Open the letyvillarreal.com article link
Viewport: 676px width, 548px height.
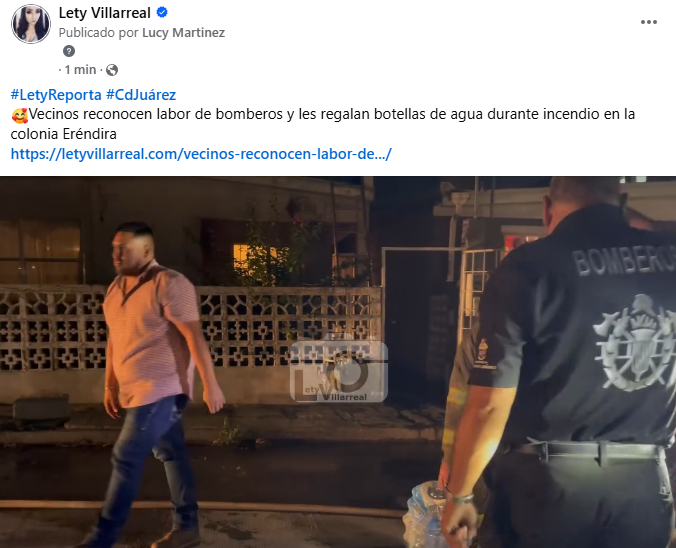(x=201, y=154)
